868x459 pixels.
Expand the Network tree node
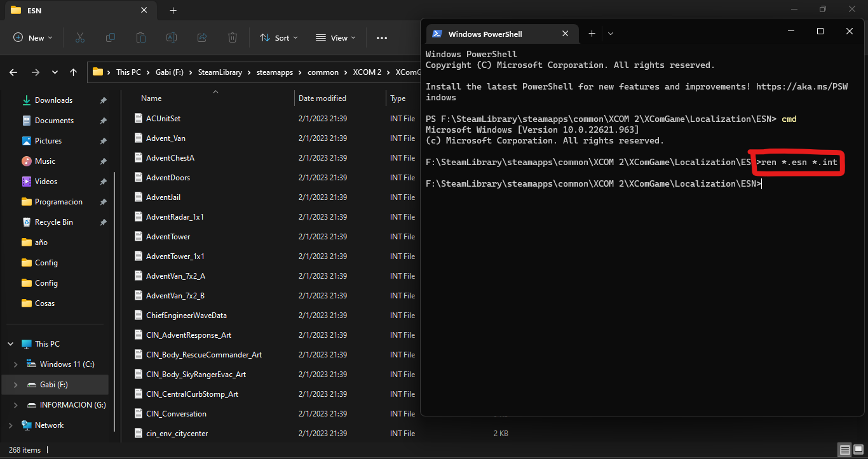coord(11,425)
